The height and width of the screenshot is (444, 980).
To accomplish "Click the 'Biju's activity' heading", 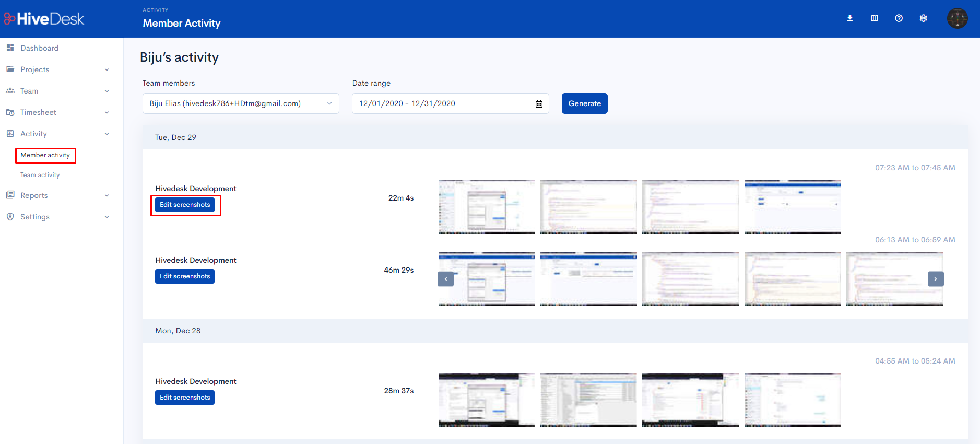I will coord(179,57).
